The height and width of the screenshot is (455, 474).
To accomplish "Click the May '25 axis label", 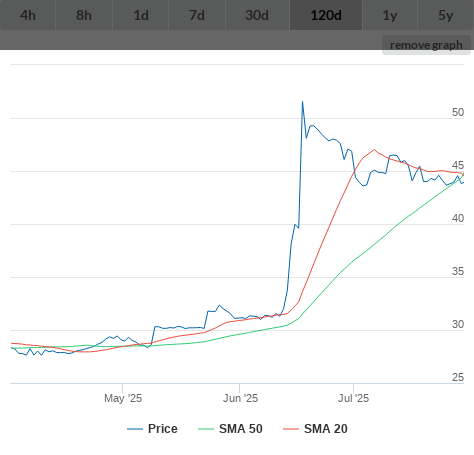I will 123,398.
